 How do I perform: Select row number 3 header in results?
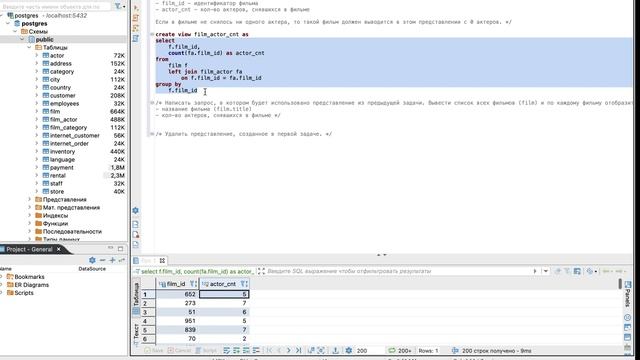148,312
